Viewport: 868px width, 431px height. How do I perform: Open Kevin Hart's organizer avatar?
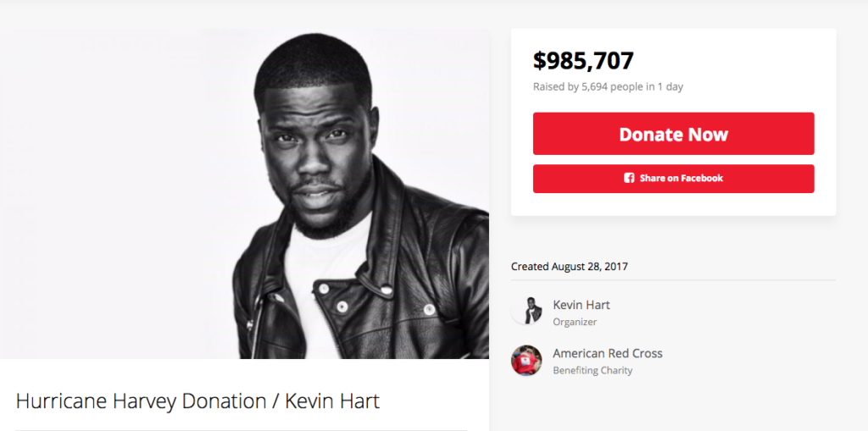pyautogui.click(x=526, y=310)
